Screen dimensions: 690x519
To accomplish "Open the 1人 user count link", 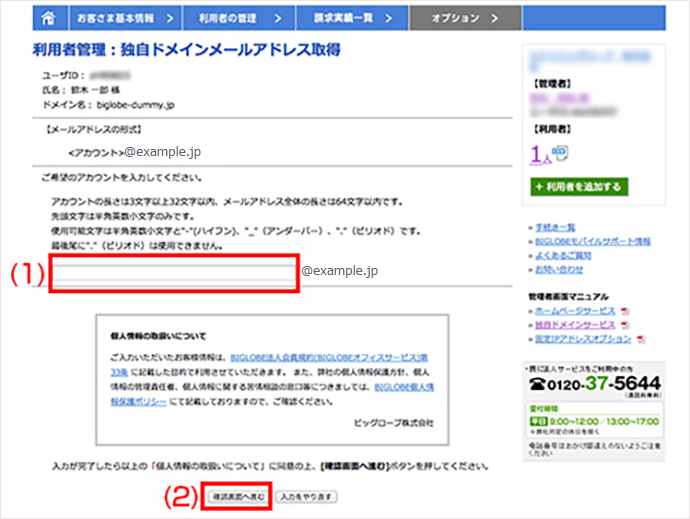I will pos(540,155).
